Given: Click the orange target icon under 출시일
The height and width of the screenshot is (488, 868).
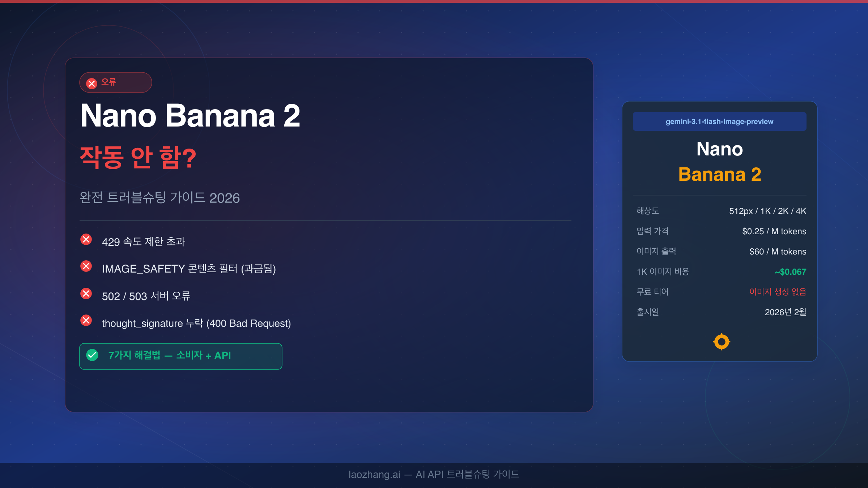Looking at the screenshot, I should 722,342.
